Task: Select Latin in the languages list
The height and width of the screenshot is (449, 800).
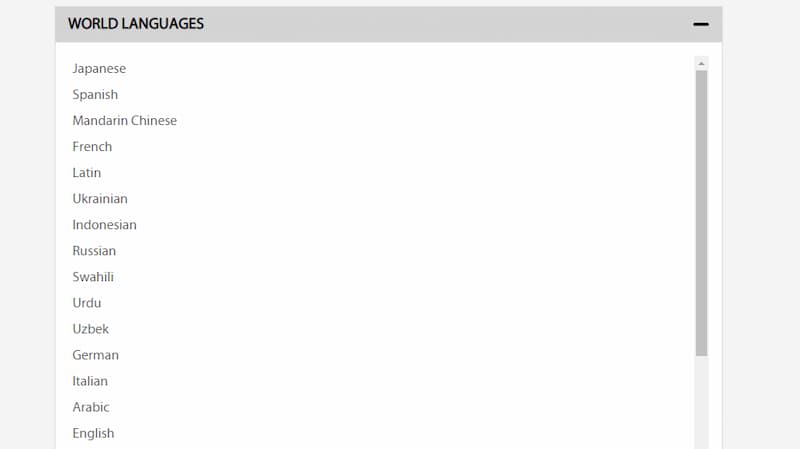Action: [86, 172]
